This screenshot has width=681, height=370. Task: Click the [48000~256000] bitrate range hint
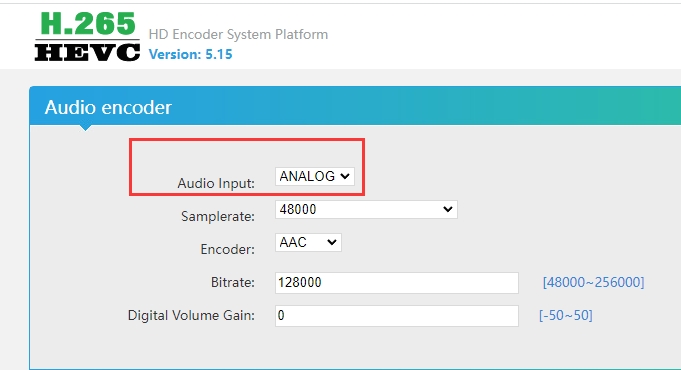593,282
